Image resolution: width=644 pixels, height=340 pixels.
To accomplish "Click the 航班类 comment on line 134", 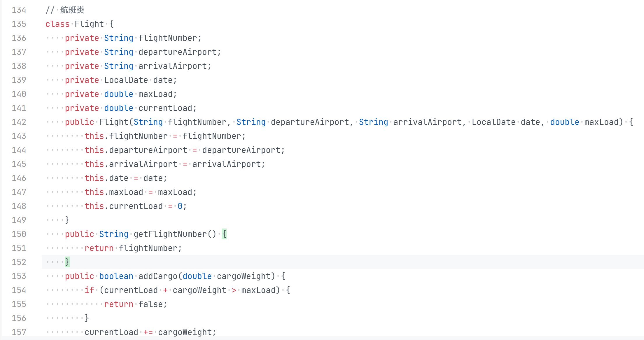I will (72, 10).
